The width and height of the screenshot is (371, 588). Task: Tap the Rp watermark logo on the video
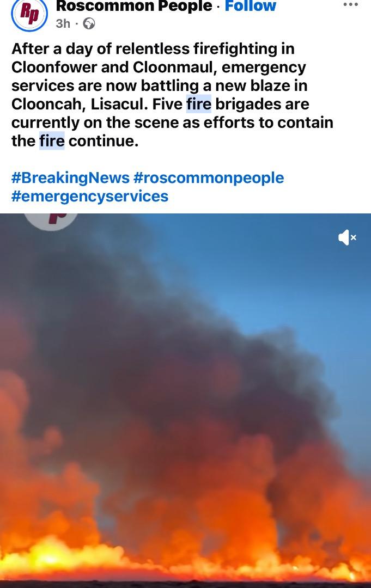point(51,221)
